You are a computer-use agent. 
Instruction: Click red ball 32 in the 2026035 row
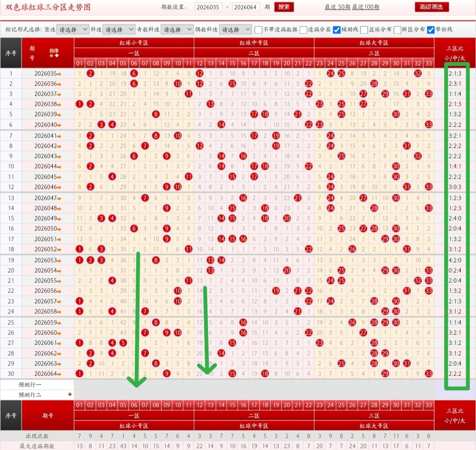418,73
